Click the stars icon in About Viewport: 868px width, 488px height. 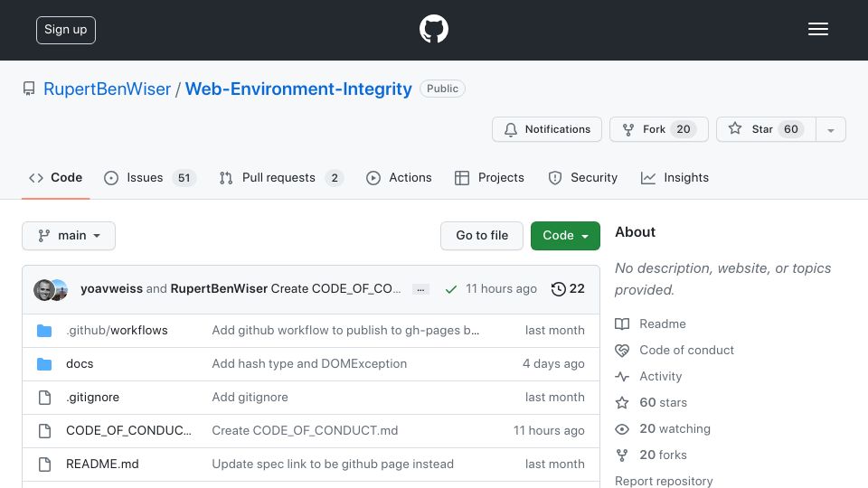(x=622, y=403)
